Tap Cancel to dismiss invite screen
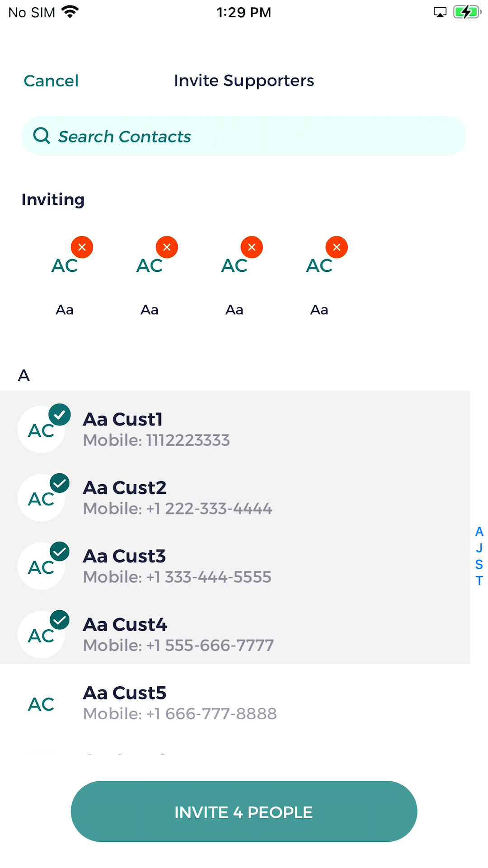The image size is (488, 868). click(x=51, y=81)
